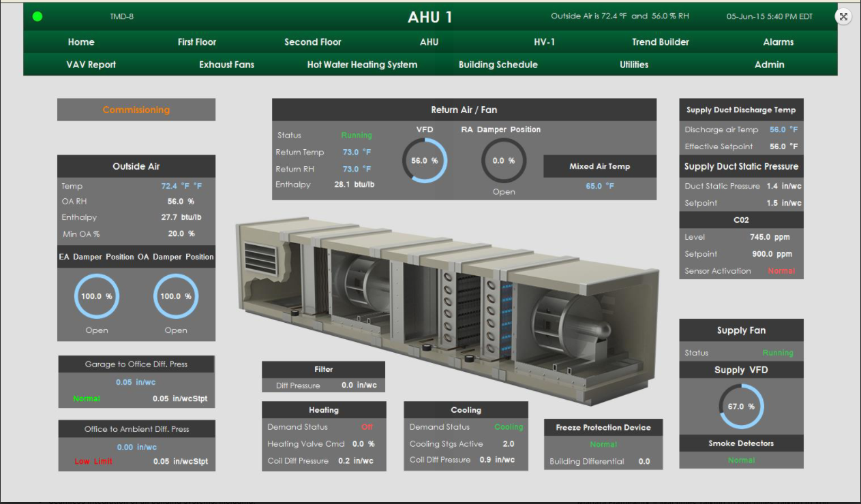Open the AHU menu item
Screen dimensions: 861x504
pyautogui.click(x=429, y=42)
